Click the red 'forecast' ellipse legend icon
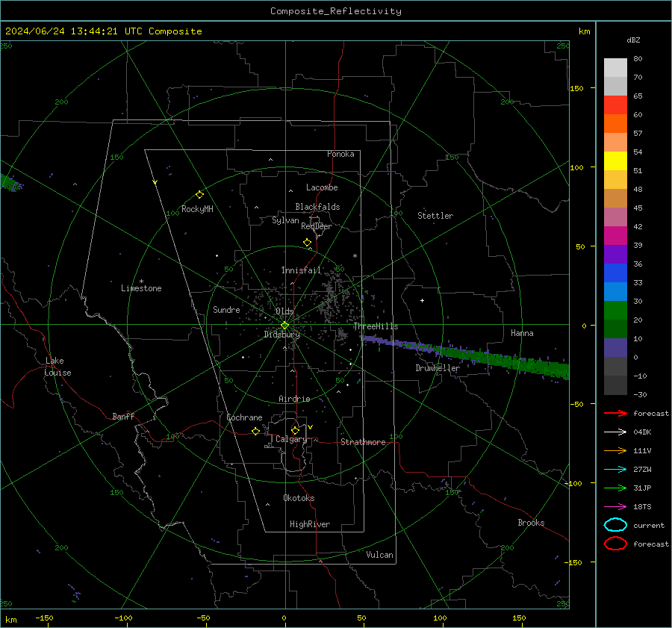 tap(615, 544)
